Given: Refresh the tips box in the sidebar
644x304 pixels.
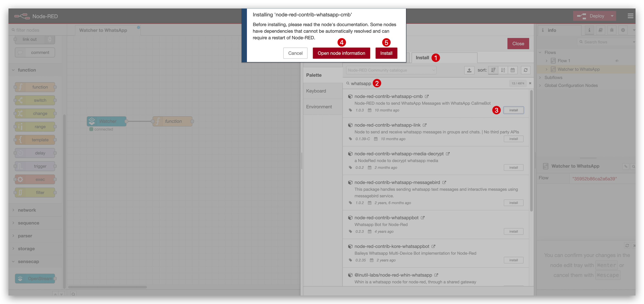Looking at the screenshot, I should 627,245.
